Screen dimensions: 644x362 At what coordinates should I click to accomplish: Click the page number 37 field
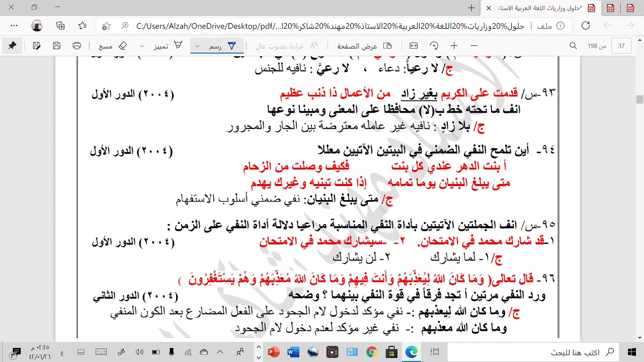(622, 46)
